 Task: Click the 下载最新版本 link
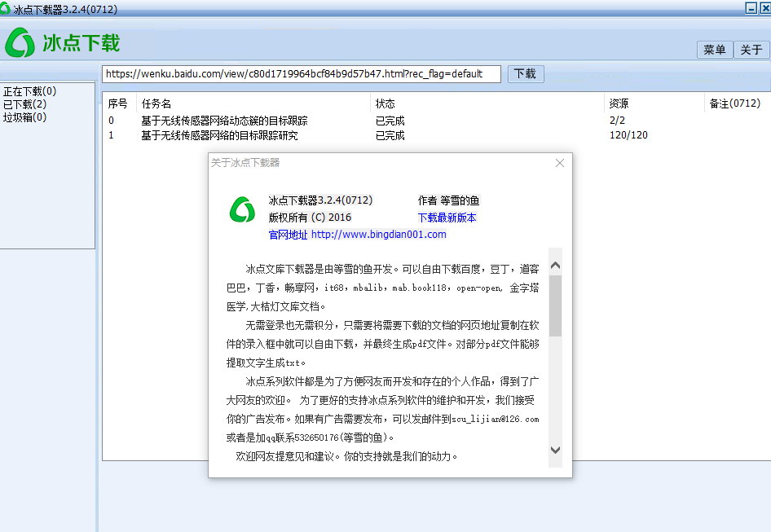tap(447, 218)
